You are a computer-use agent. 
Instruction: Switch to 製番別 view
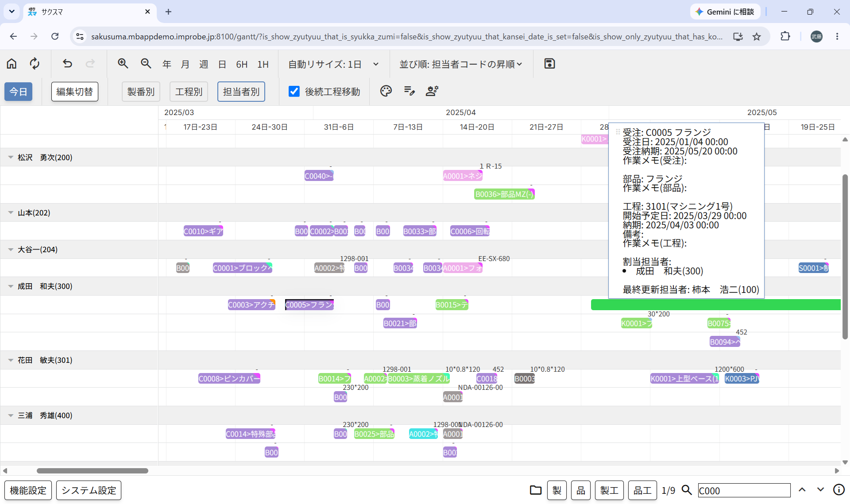141,92
